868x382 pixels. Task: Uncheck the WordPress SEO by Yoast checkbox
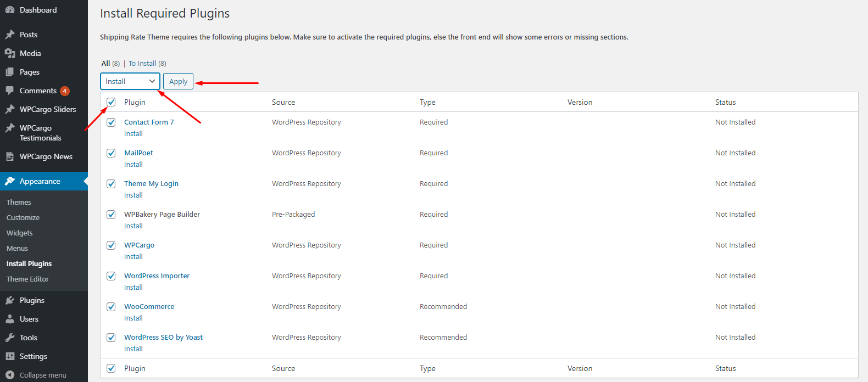pyautogui.click(x=111, y=338)
